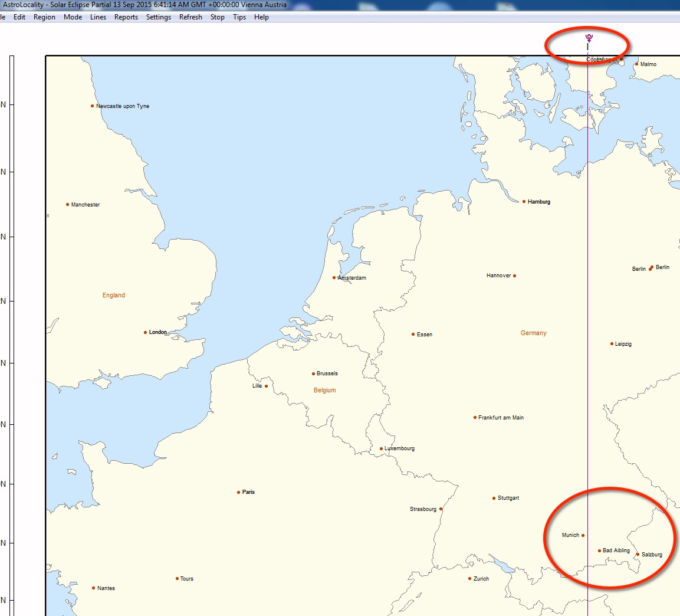Click the Amsterdam city dot

[334, 277]
